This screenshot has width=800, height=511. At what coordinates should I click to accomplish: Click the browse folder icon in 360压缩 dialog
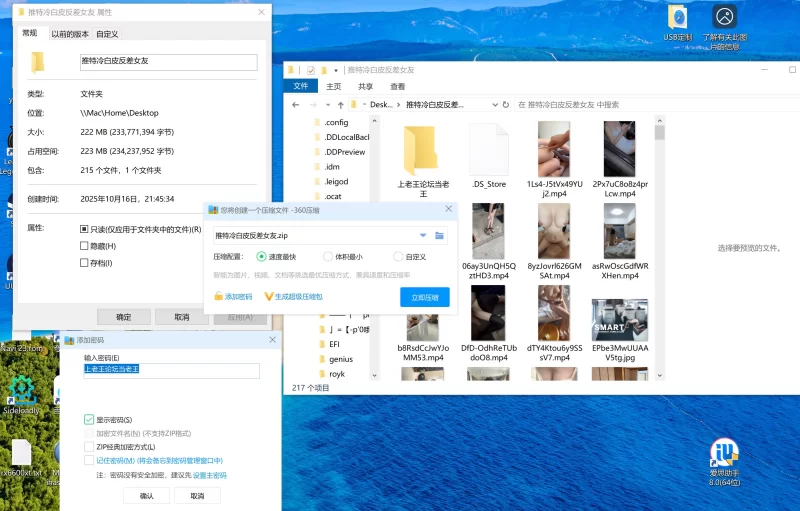tap(438, 235)
